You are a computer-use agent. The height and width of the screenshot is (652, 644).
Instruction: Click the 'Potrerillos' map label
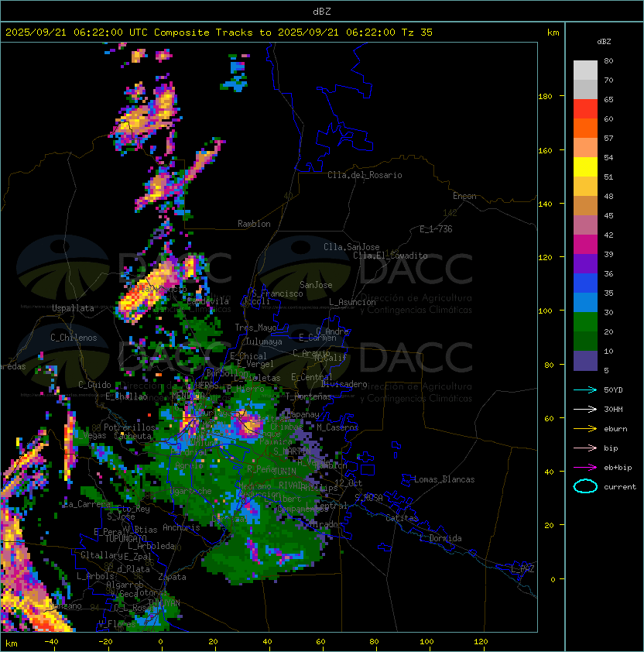click(x=129, y=427)
